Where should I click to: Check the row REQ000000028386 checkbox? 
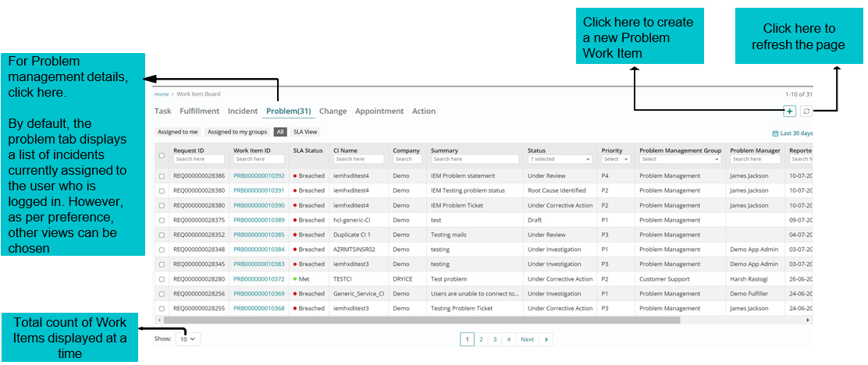coord(162,175)
